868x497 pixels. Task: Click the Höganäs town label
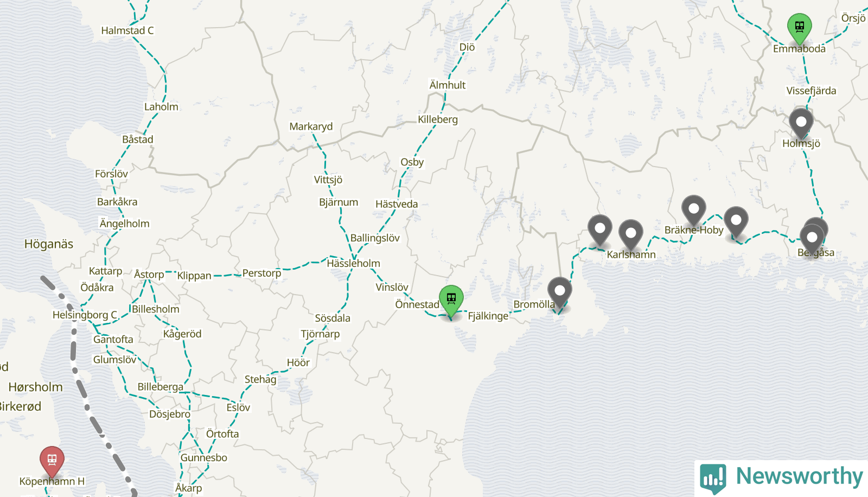49,244
